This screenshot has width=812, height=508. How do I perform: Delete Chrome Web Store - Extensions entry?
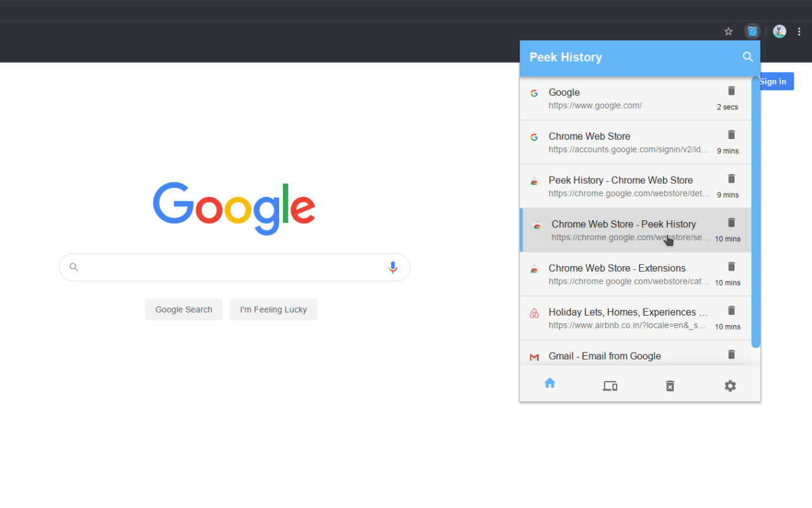click(731, 267)
